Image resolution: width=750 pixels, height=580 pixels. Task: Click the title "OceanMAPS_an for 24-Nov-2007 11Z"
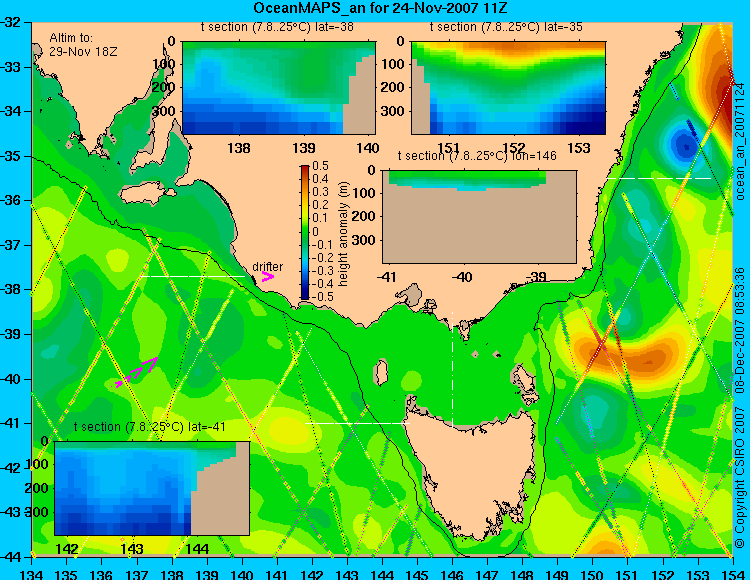click(380, 8)
